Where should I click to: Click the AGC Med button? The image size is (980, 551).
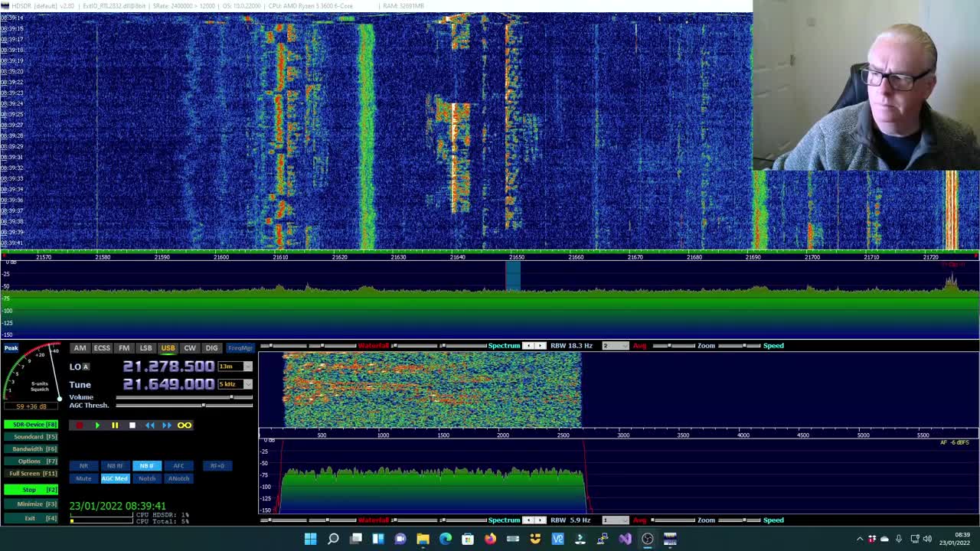pos(115,479)
